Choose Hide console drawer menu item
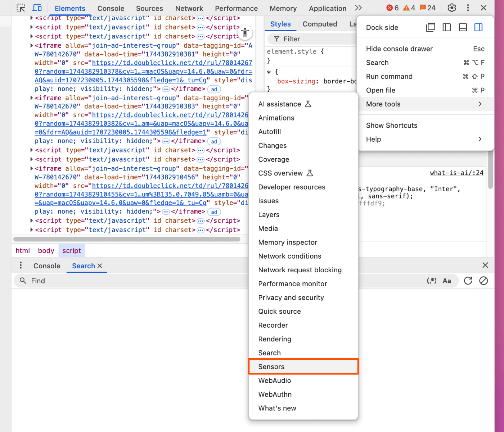Screen dimensions: 504x432 [x=425, y=49]
